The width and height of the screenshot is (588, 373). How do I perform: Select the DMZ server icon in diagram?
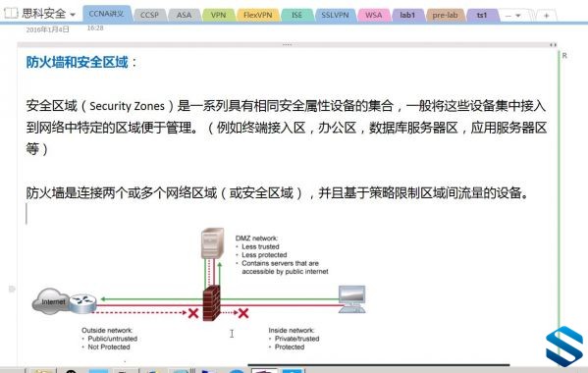click(x=213, y=242)
